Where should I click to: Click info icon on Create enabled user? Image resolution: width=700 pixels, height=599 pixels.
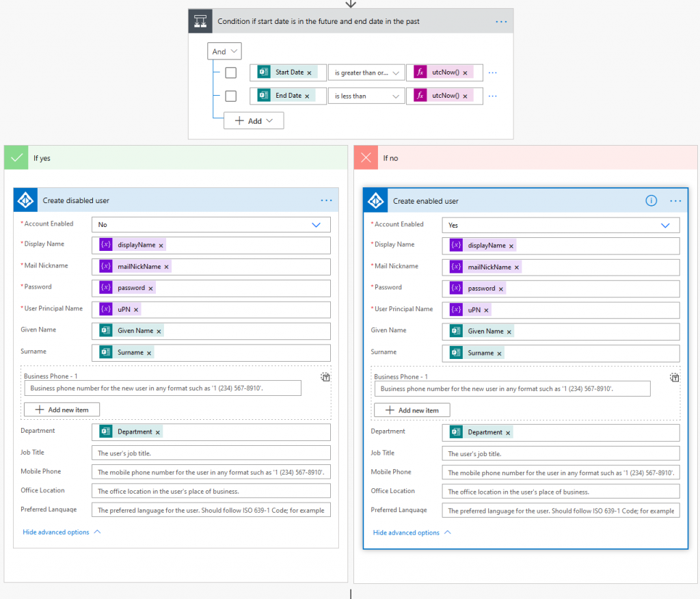coord(651,201)
